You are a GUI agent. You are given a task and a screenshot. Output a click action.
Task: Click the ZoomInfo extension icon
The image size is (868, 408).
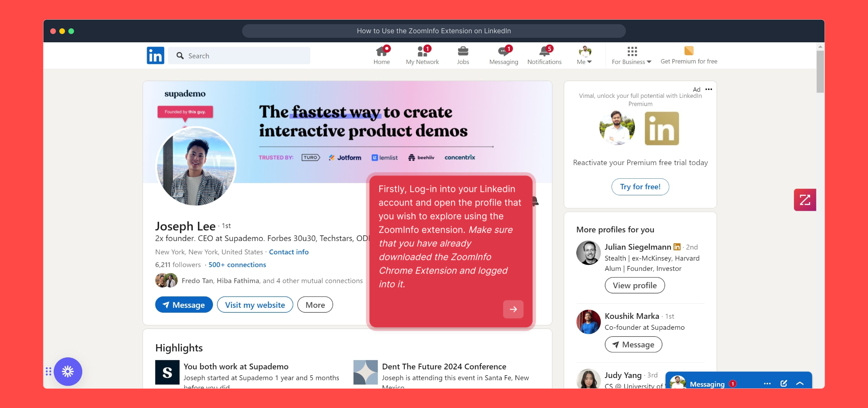coord(805,200)
